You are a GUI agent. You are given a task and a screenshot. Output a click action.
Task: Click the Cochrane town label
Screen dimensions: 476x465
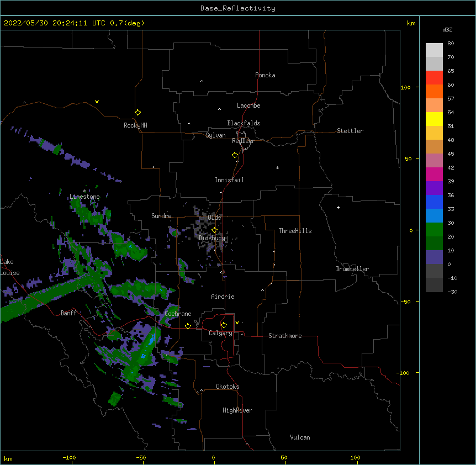[x=178, y=314]
